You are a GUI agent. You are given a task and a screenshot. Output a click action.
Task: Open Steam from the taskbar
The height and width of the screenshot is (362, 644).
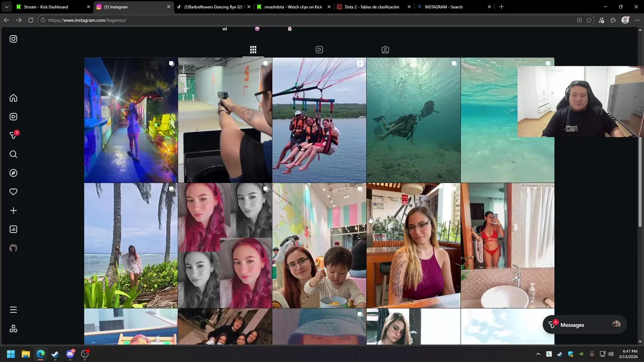(55, 354)
